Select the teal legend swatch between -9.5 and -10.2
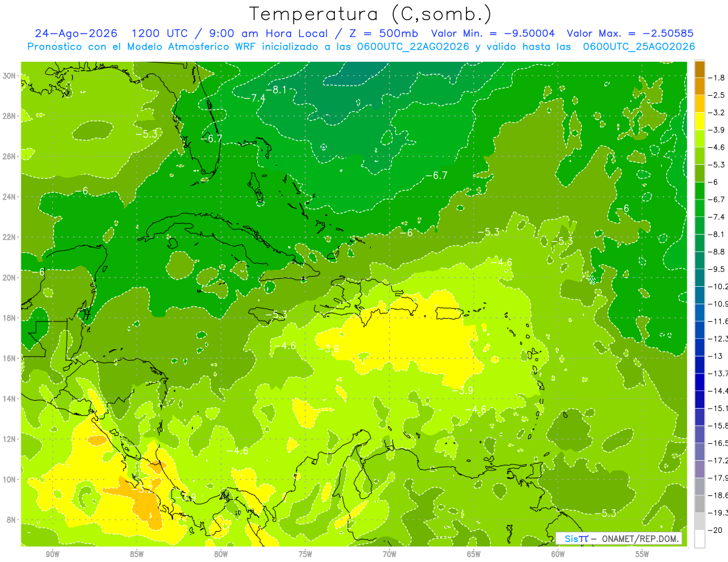 [699, 278]
